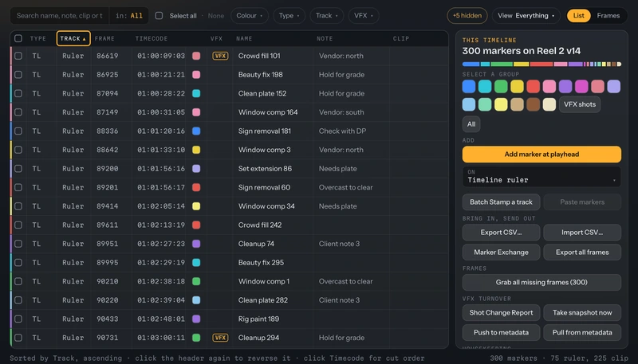Click the blue colour chip of Sign removal 181

point(196,131)
